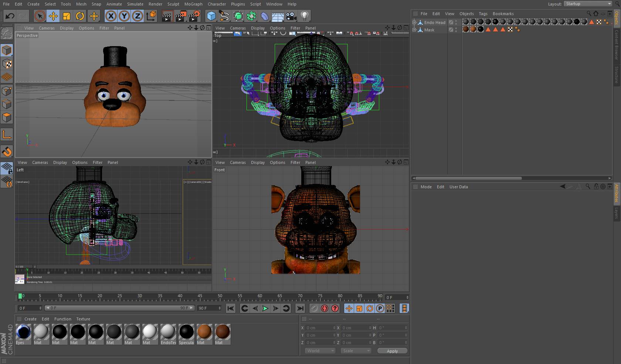Open the MoGraph menu
This screenshot has width=621, height=364.
click(193, 4)
